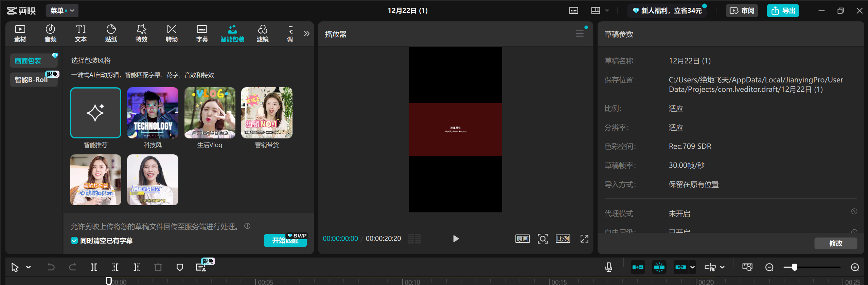Open the 智能B-Roll side tab
Viewport: 868px width, 285px height.
(31, 80)
